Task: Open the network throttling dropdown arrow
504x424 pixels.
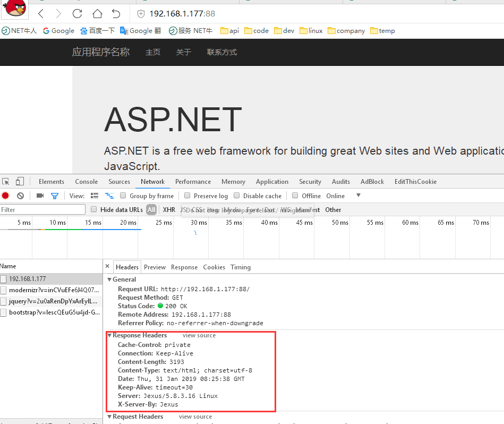Action: click(358, 196)
